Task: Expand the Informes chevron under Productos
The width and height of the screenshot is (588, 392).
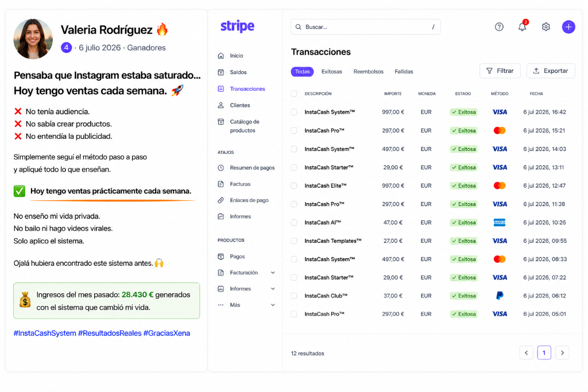Action: (x=273, y=289)
